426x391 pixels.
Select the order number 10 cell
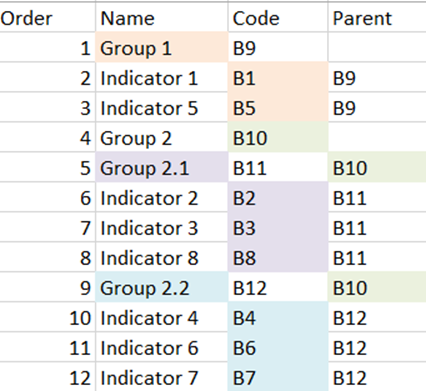click(x=47, y=317)
